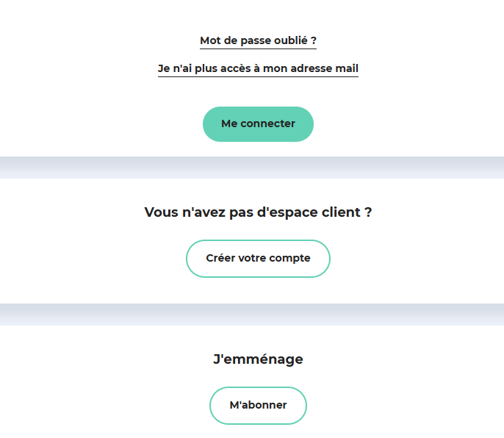The height and width of the screenshot is (438, 504).
Task: Recover a forgotten password via its link
Action: coord(258,41)
